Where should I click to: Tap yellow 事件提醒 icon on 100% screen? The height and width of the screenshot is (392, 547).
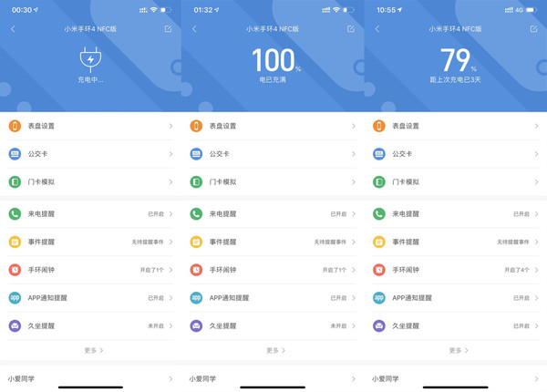tap(196, 242)
